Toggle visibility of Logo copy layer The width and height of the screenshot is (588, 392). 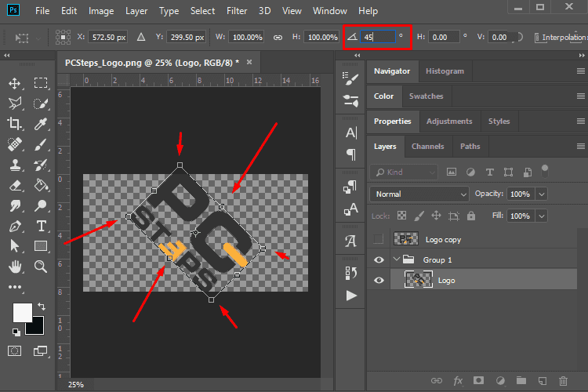[379, 239]
